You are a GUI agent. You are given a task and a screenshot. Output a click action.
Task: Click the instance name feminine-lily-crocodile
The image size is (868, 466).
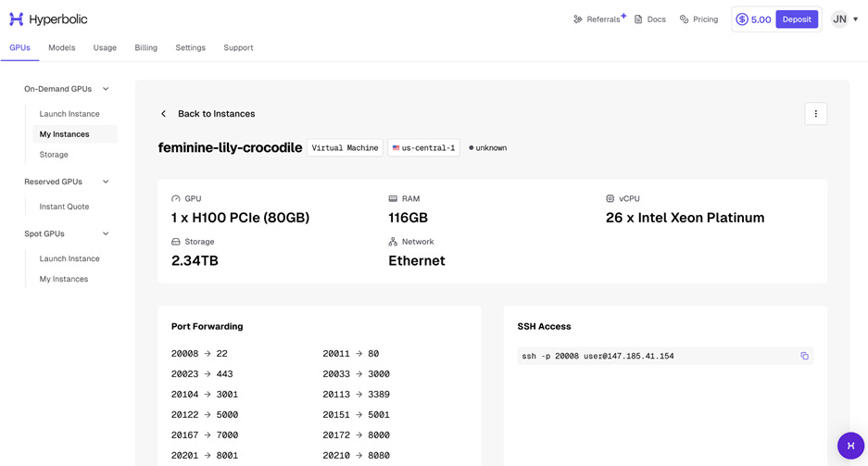coord(231,148)
